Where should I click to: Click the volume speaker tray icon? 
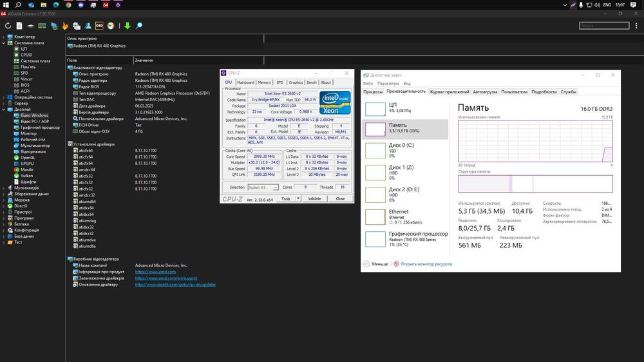[597, 5]
